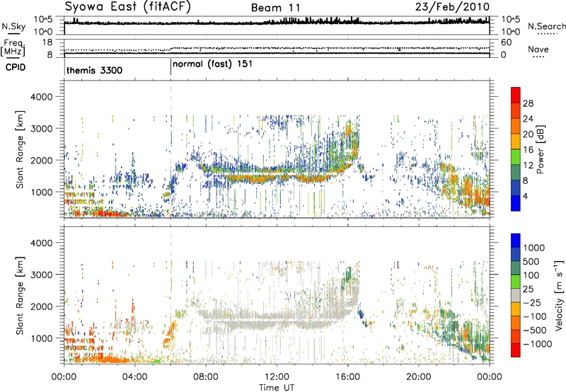The width and height of the screenshot is (566, 392).
Task: Click the '28' tick on Power color bar
Action: coord(528,103)
